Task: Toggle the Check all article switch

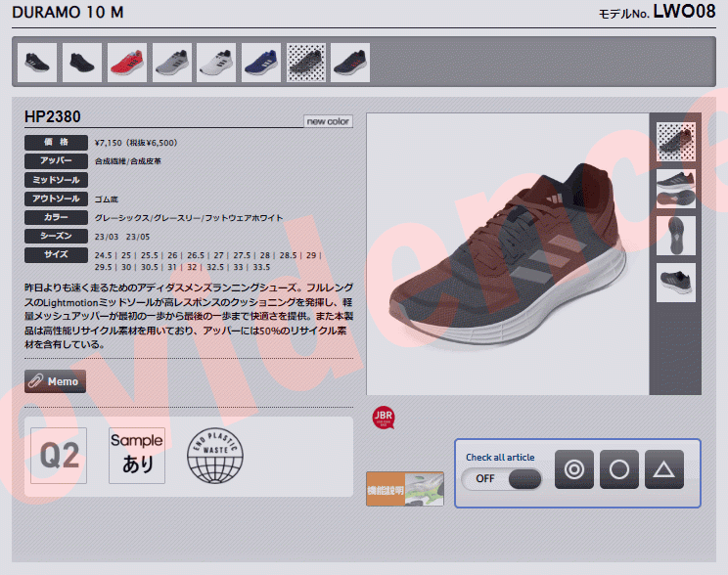Action: point(501,479)
